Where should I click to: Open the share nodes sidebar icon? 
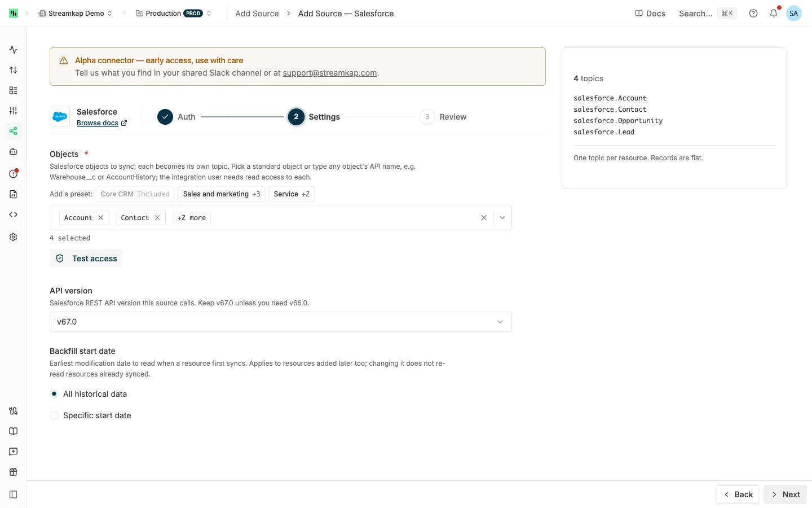coord(14,131)
